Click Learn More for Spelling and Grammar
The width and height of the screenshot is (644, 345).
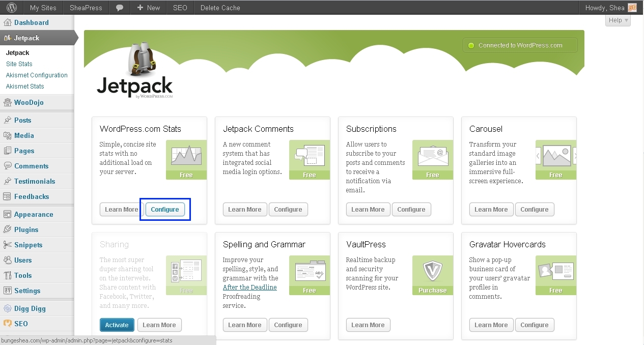[245, 325]
